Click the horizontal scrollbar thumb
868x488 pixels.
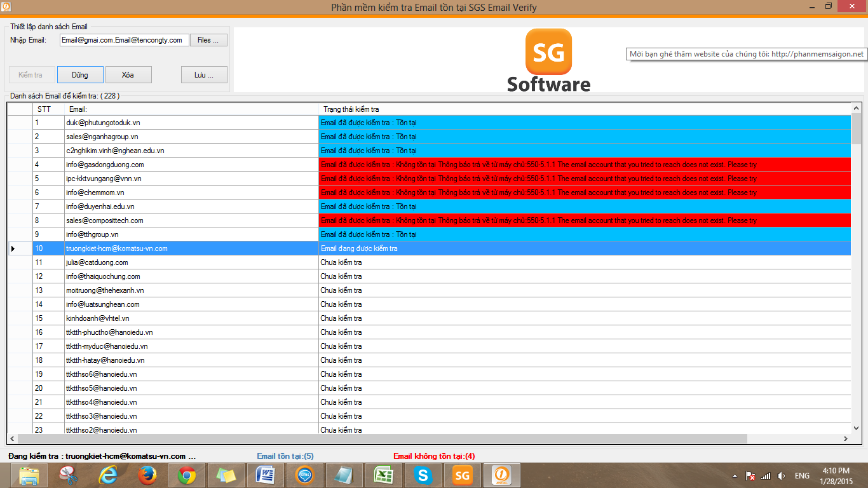click(383, 439)
